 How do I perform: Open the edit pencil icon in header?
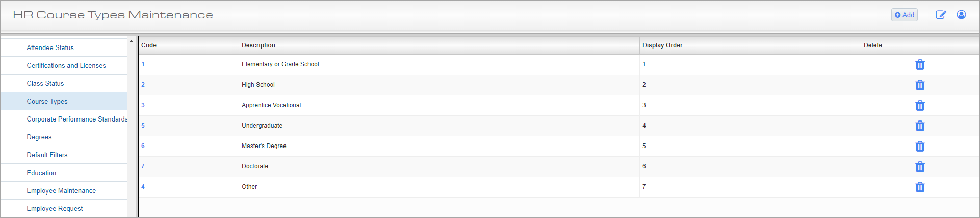[941, 15]
